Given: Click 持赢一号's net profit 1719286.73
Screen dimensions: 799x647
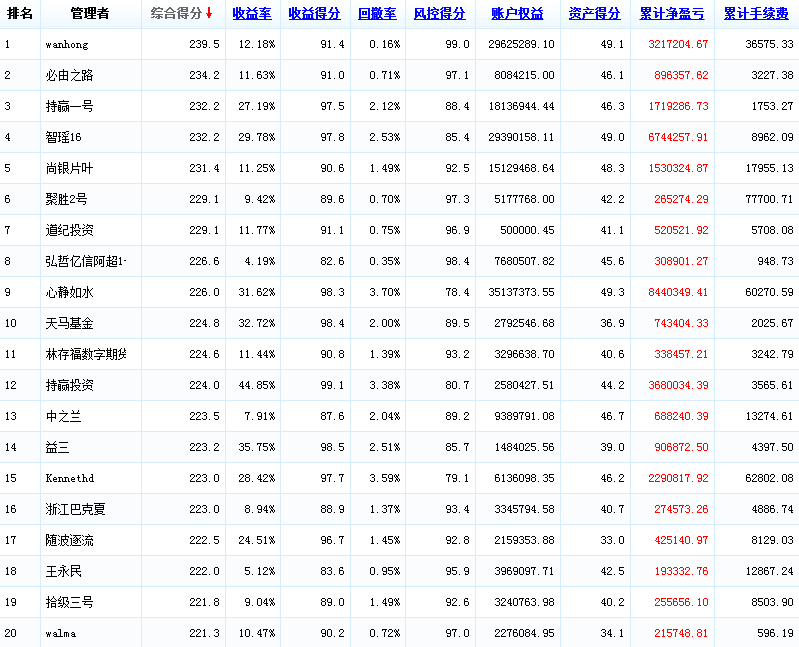Looking at the screenshot, I should (x=678, y=106).
